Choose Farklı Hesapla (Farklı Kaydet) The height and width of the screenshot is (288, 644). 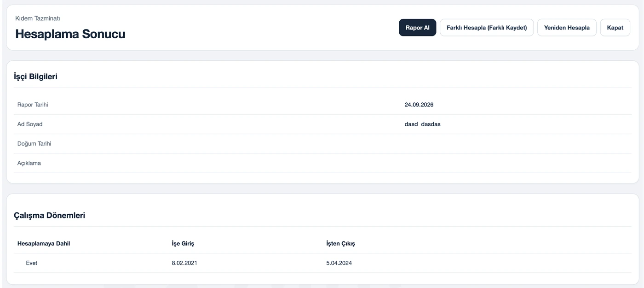(487, 28)
